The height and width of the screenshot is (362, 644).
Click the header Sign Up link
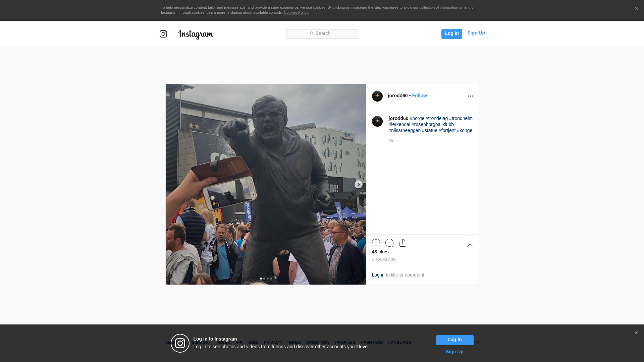pyautogui.click(x=476, y=33)
